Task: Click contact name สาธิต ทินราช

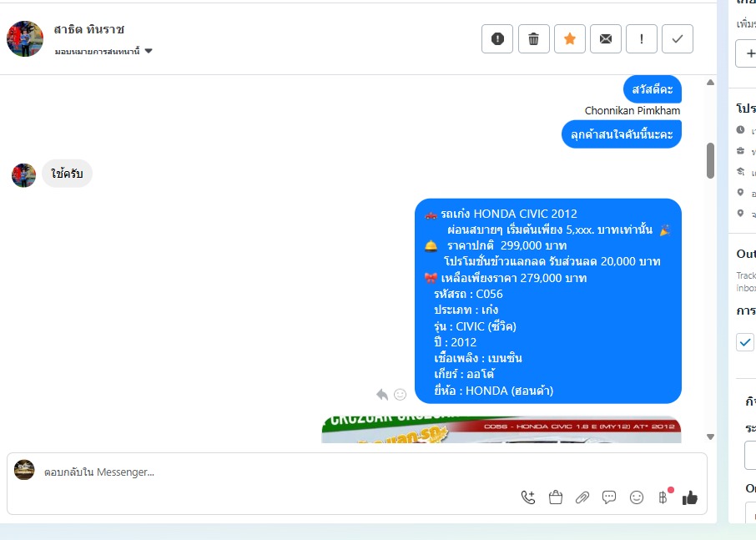Action: tap(89, 29)
